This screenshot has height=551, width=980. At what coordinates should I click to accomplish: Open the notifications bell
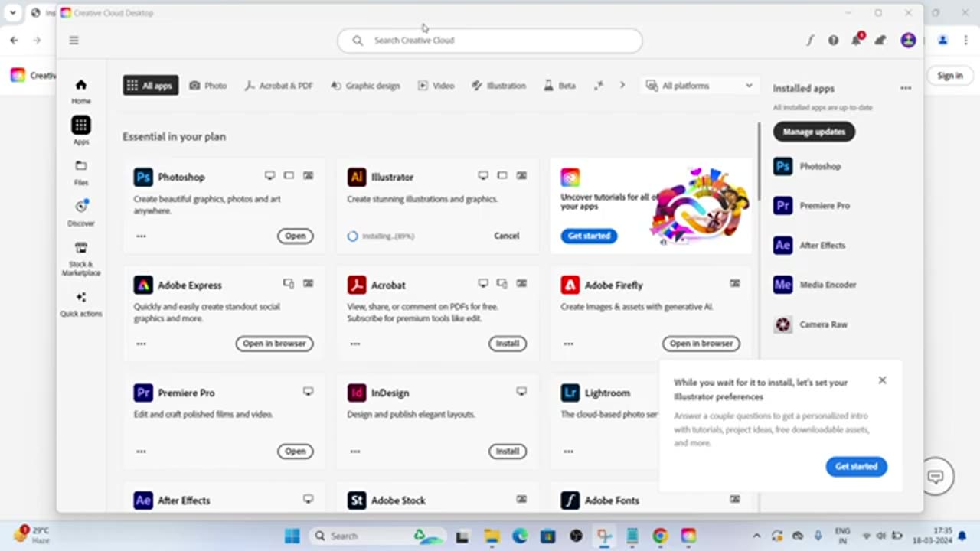click(857, 39)
